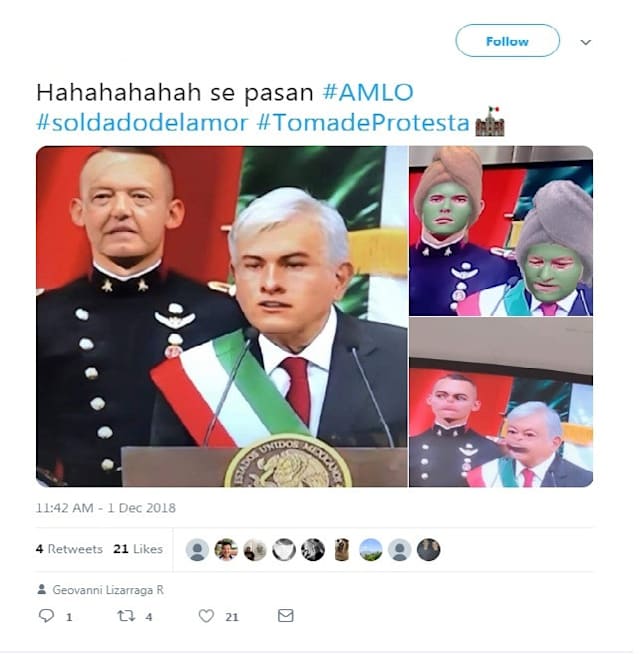
Task: Open the #AMLO hashtag link
Action: point(368,93)
